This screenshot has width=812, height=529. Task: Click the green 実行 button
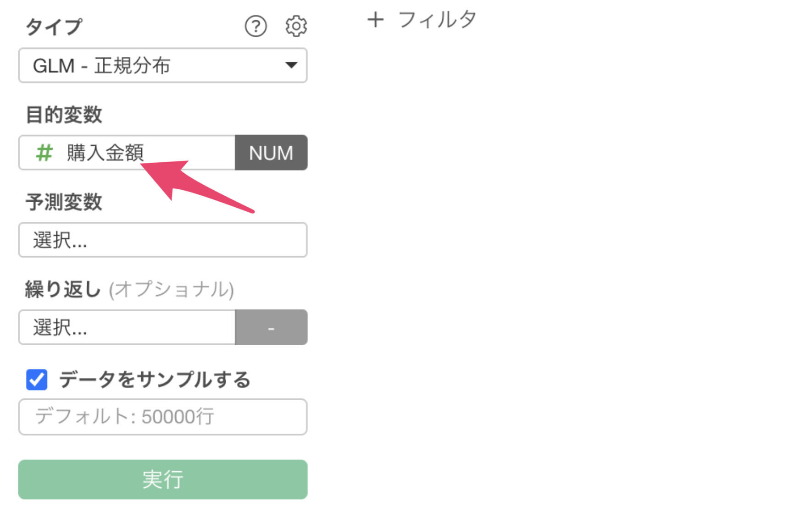tap(163, 479)
